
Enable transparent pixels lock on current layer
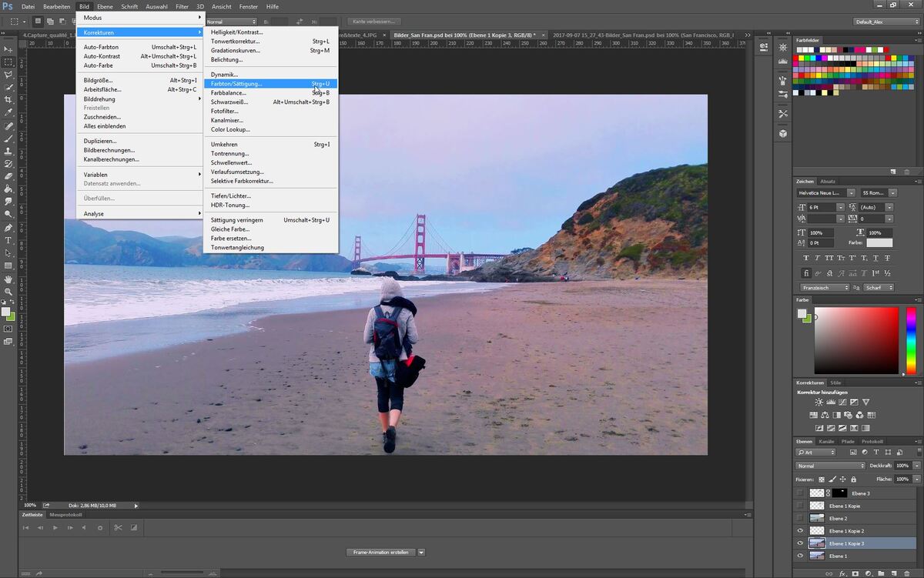[x=822, y=479]
